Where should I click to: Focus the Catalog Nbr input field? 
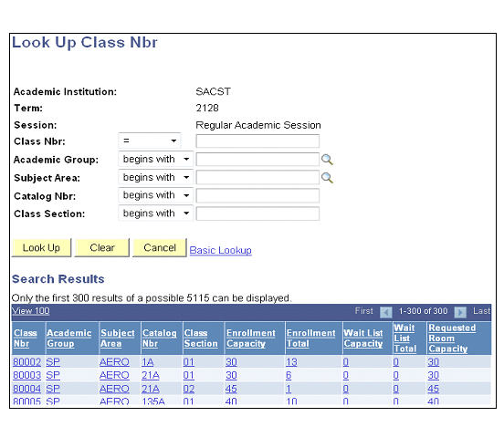pyautogui.click(x=257, y=195)
